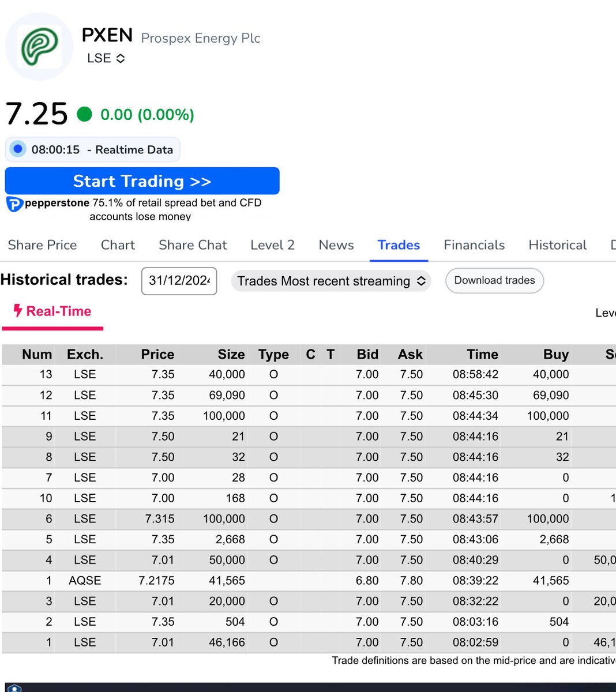Open the Level 2 tab

coord(272,245)
